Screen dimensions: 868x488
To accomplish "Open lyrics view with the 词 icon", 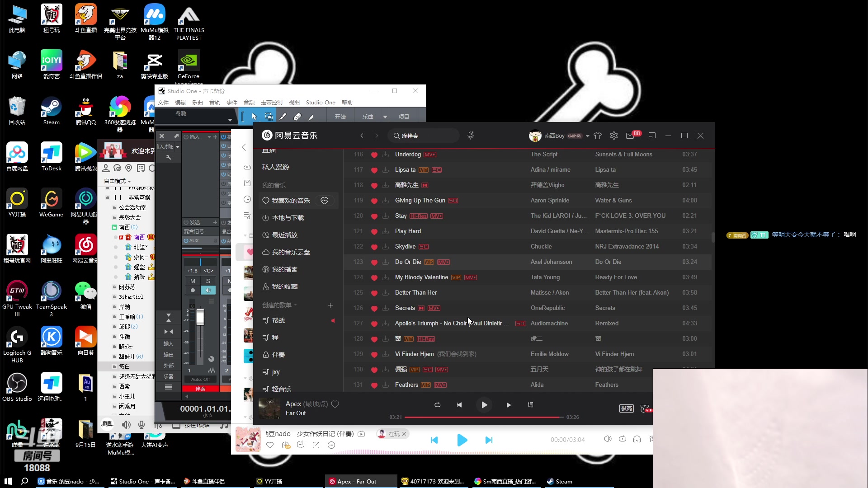I will (x=530, y=405).
